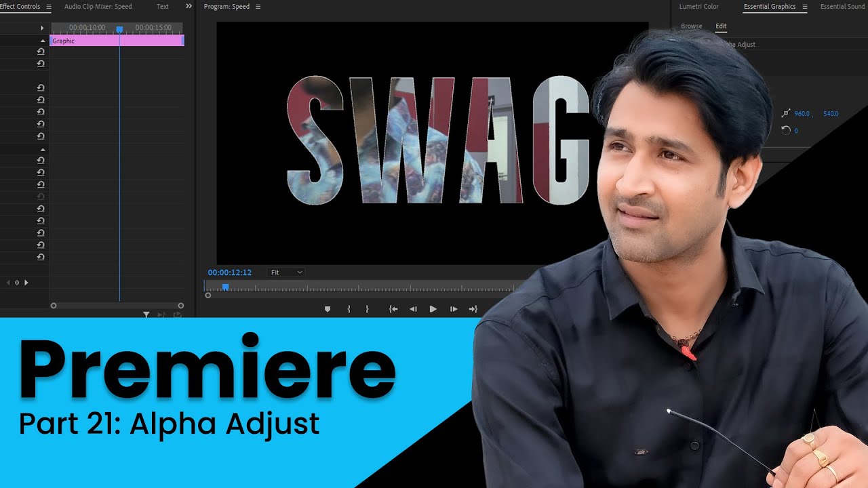Go to the next keyframe arrow

[x=26, y=282]
